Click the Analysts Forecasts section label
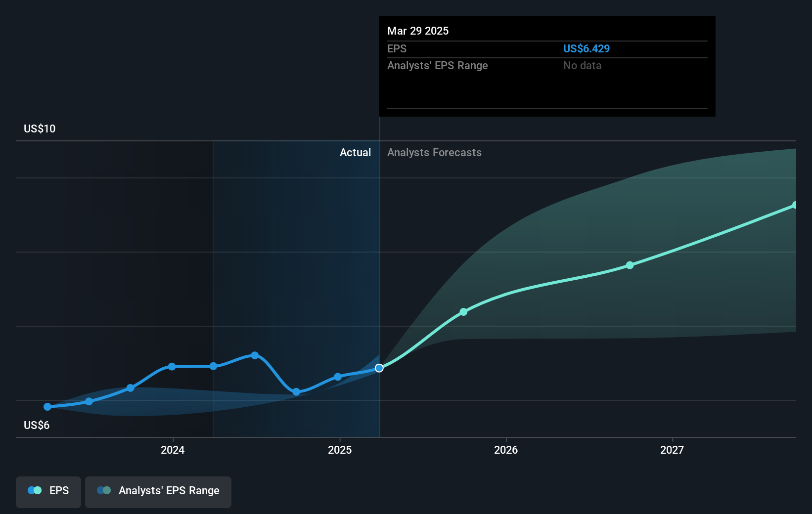This screenshot has height=514, width=812. [x=434, y=152]
